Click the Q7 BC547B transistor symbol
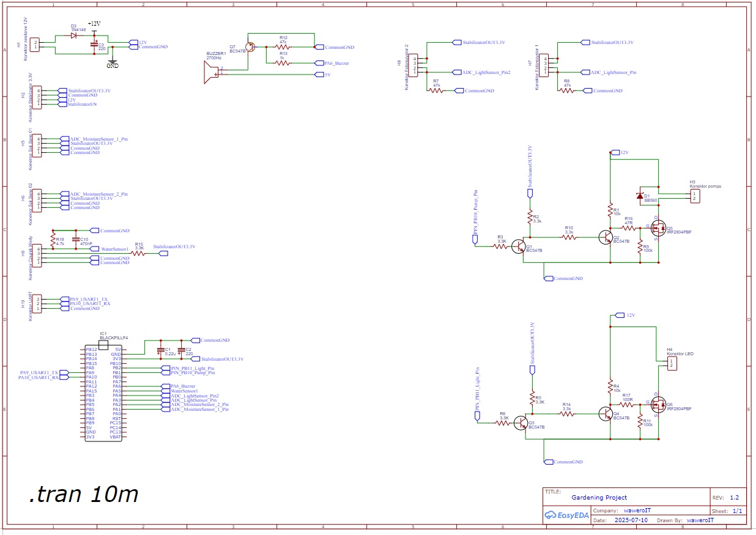The height and width of the screenshot is (535, 756). click(250, 46)
